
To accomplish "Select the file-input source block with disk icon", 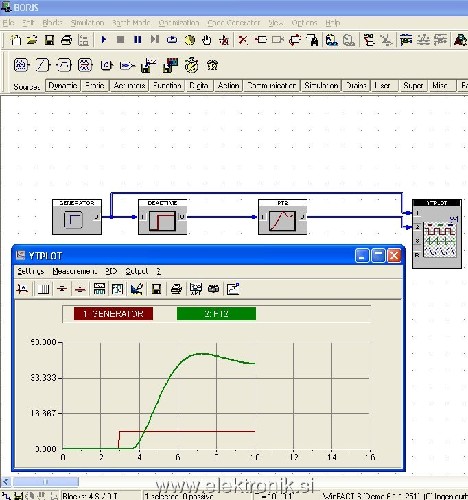I will pos(149,65).
